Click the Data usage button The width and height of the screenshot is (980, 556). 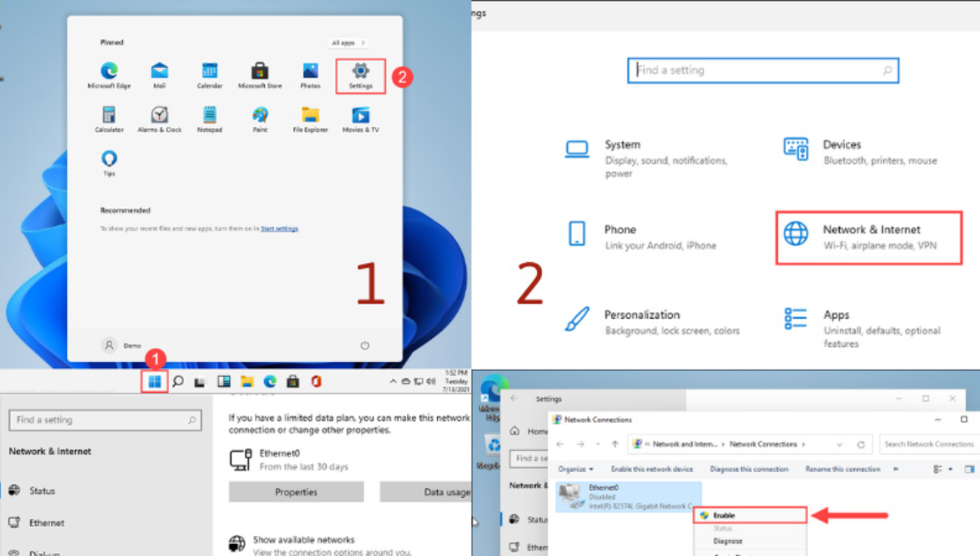(x=426, y=492)
